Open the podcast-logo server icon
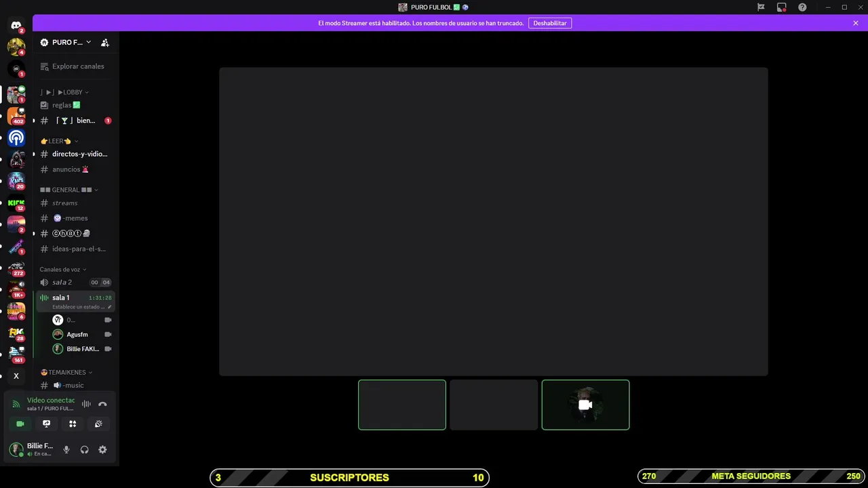The width and height of the screenshot is (868, 488). tap(16, 138)
